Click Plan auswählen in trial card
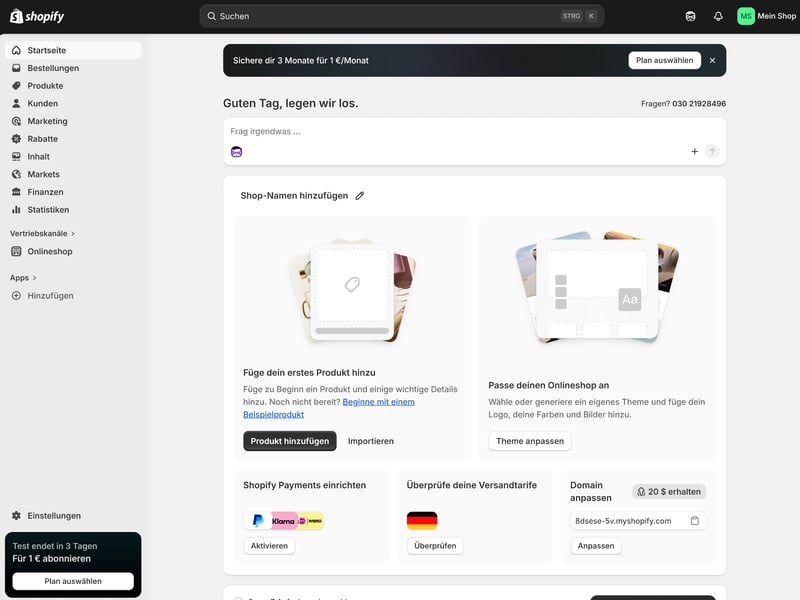This screenshot has width=800, height=600. pyautogui.click(x=73, y=581)
